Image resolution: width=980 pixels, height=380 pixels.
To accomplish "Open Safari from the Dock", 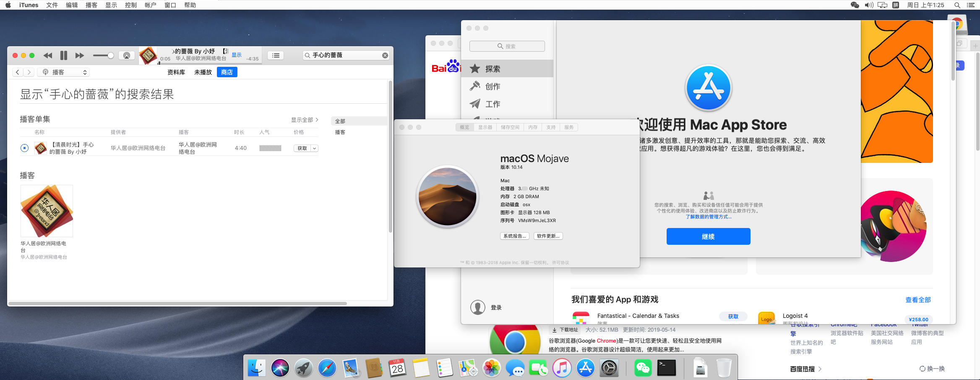I will [327, 368].
